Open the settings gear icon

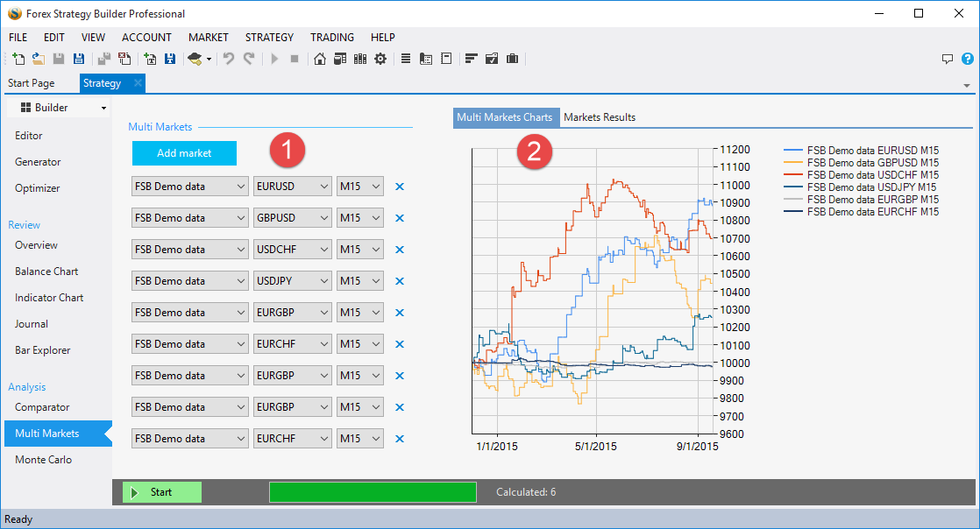pyautogui.click(x=380, y=59)
